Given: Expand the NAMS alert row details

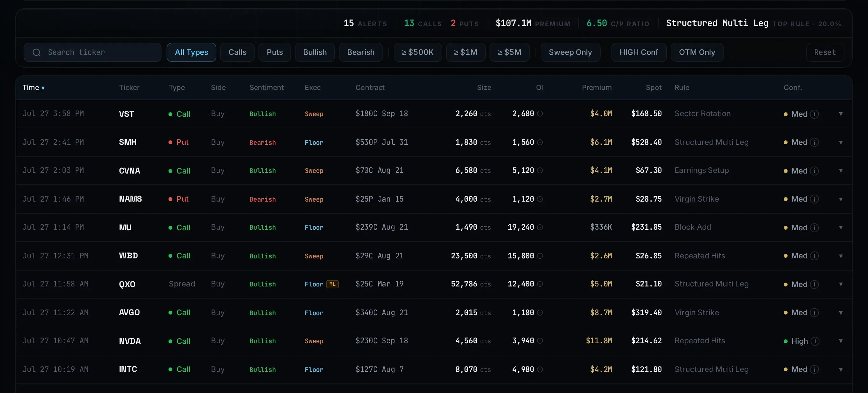Looking at the screenshot, I should 841,199.
